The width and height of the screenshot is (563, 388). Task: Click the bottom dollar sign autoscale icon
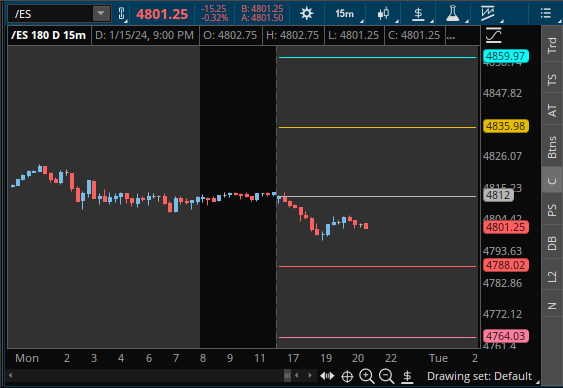(x=407, y=377)
